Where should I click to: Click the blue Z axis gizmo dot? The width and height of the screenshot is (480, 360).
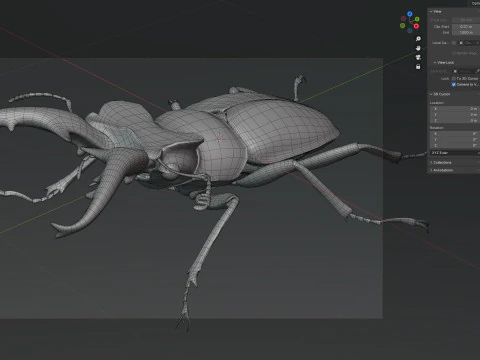click(410, 14)
